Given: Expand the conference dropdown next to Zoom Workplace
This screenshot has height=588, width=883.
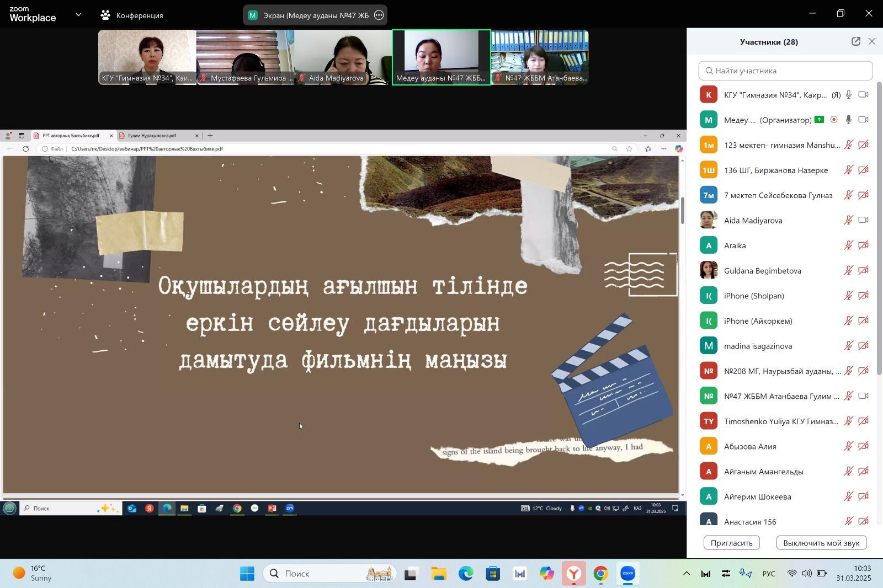Looking at the screenshot, I should (x=78, y=15).
